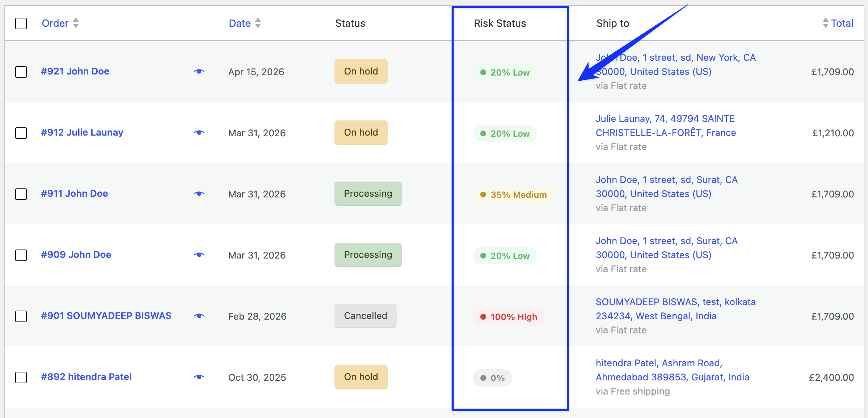The image size is (868, 418).
Task: Click Processing status of order #911
Action: click(368, 193)
